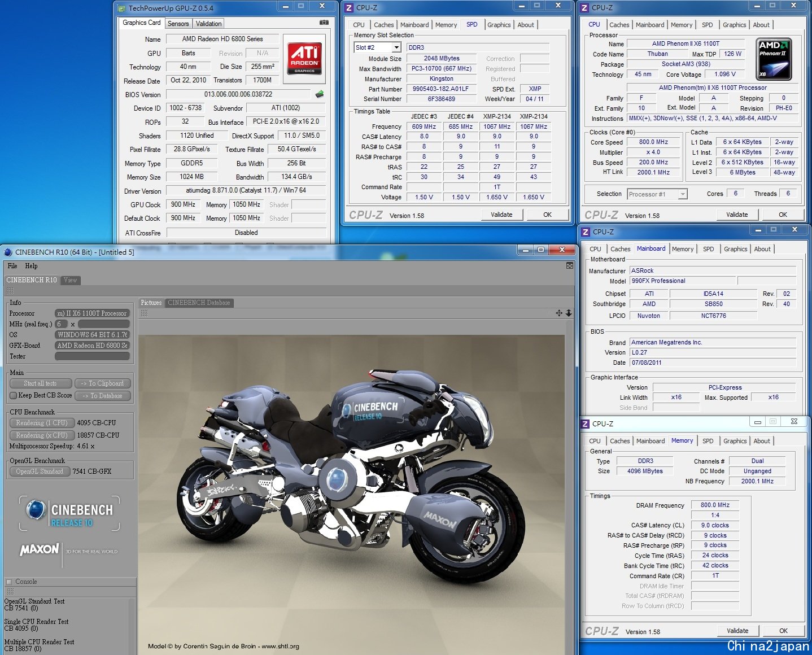
Task: Open the SPD tab in the CPU-Z Memory window
Action: coord(708,441)
